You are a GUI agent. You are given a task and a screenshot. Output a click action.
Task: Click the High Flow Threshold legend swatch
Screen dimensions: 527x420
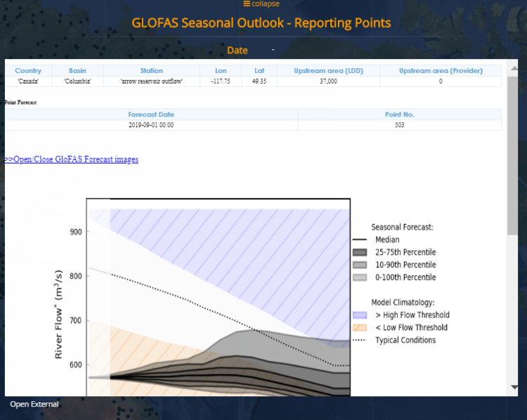point(360,315)
